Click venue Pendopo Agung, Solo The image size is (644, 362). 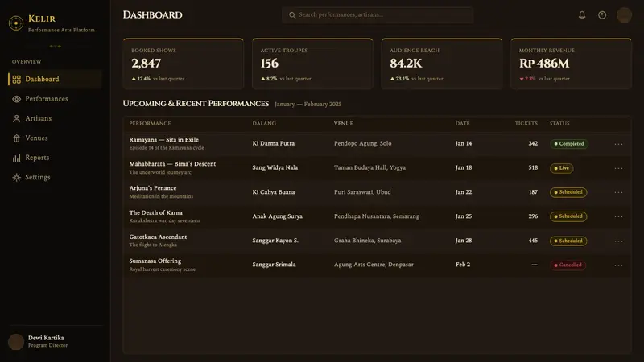(363, 144)
